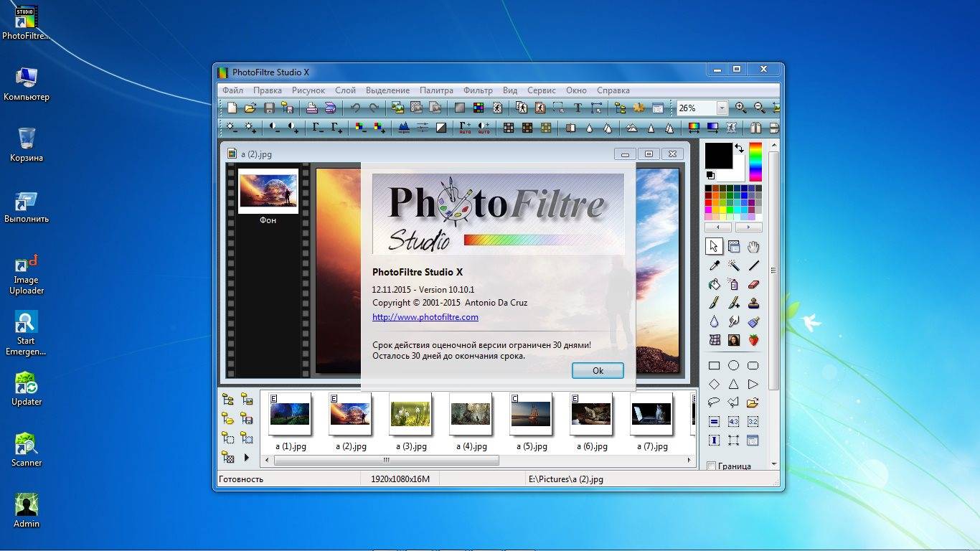
Task: Open the Справка menu
Action: 613,90
